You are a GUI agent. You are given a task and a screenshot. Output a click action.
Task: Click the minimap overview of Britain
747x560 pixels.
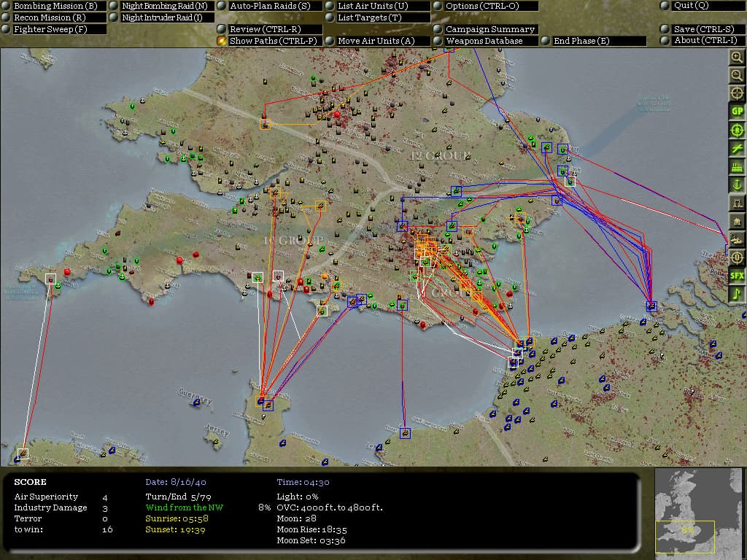(x=699, y=510)
